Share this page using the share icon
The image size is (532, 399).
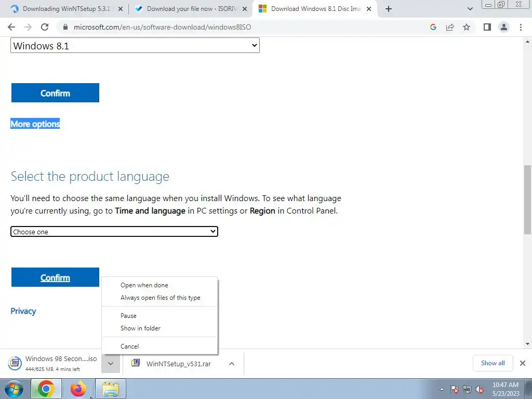point(450,27)
